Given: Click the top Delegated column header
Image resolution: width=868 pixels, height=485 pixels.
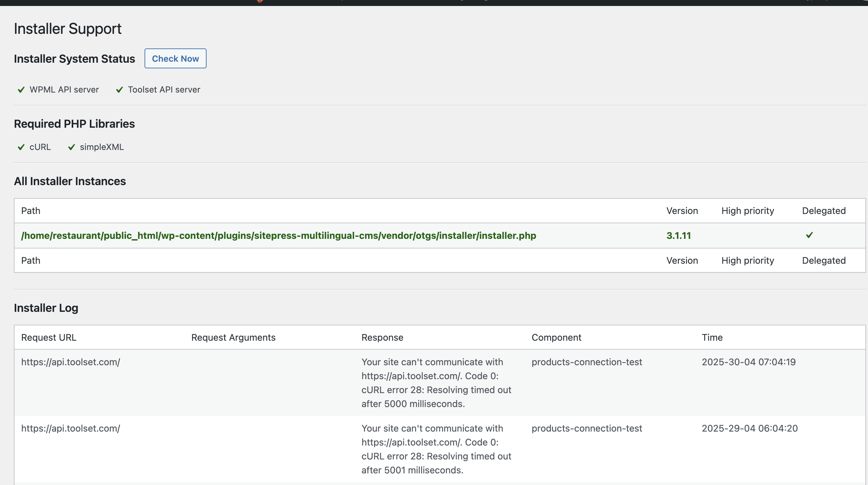Looking at the screenshot, I should tap(824, 211).
